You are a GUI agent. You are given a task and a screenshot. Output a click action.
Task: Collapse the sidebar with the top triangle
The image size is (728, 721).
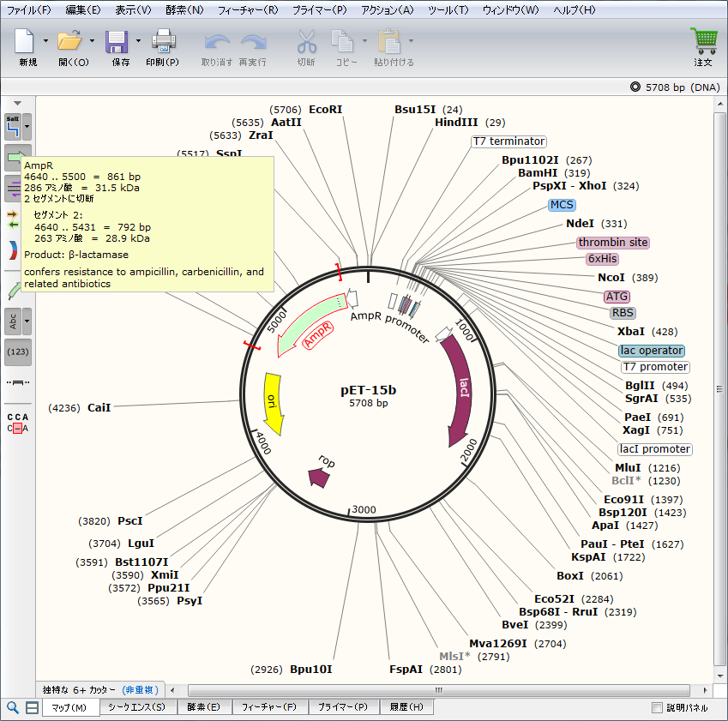pyautogui.click(x=18, y=103)
